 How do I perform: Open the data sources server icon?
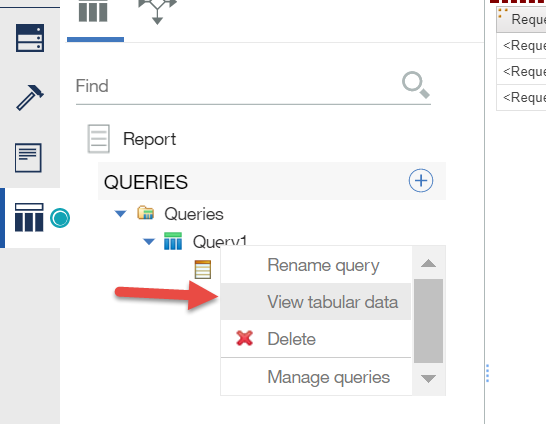click(x=30, y=38)
